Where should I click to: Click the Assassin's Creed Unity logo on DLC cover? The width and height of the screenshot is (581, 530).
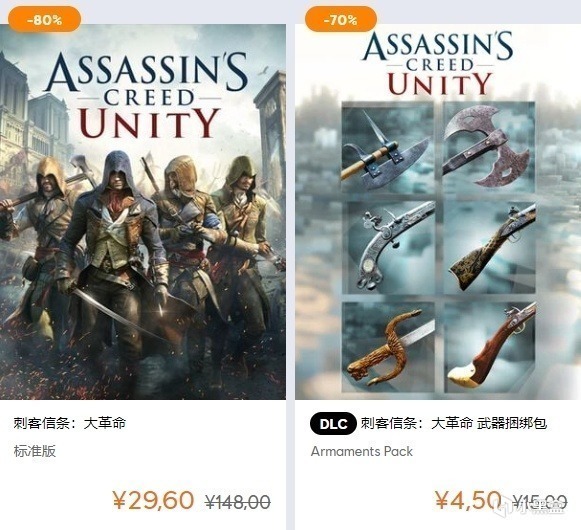[x=439, y=63]
